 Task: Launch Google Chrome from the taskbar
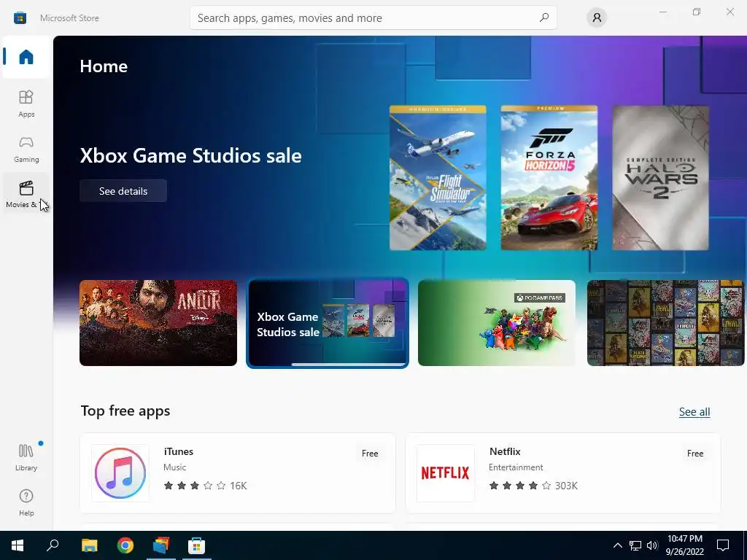coord(125,545)
